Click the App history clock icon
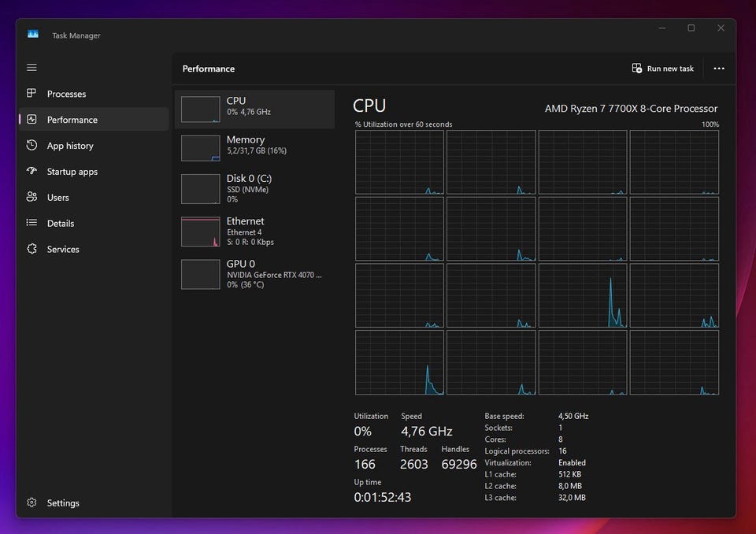This screenshot has height=534, width=756. click(x=31, y=145)
